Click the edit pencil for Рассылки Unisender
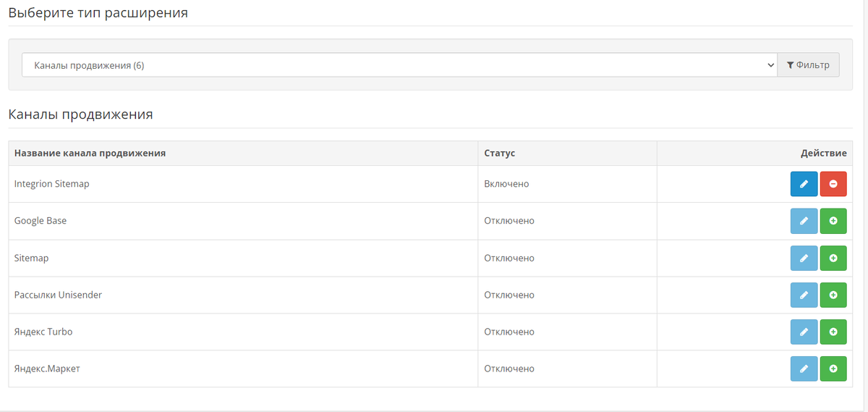 tap(804, 295)
